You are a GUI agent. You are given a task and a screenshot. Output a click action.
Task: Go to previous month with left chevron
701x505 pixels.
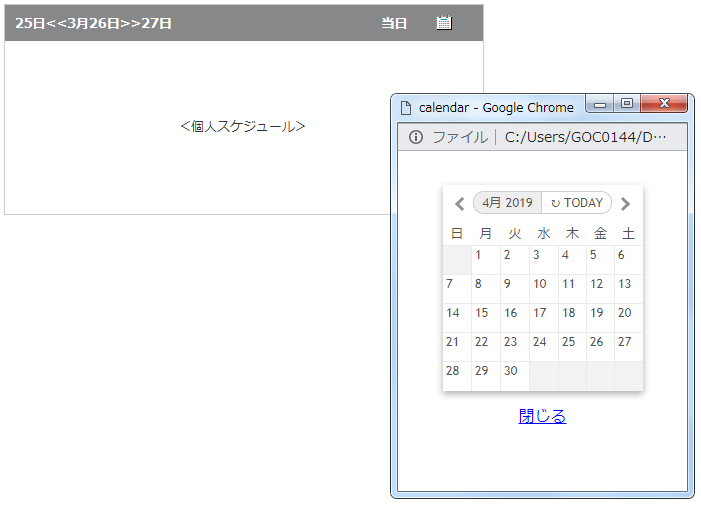(459, 204)
